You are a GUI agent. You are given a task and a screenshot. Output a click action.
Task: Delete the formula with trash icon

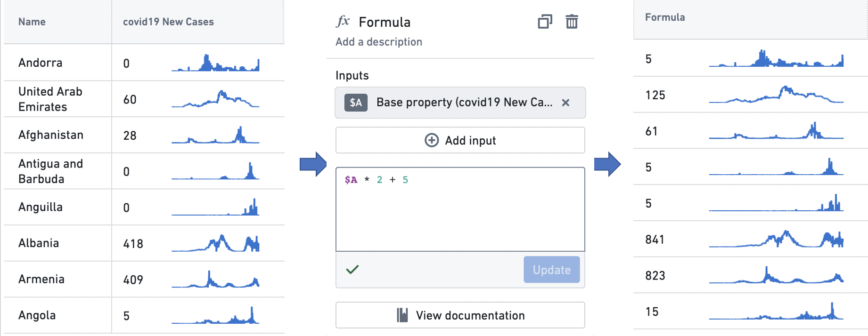click(572, 22)
